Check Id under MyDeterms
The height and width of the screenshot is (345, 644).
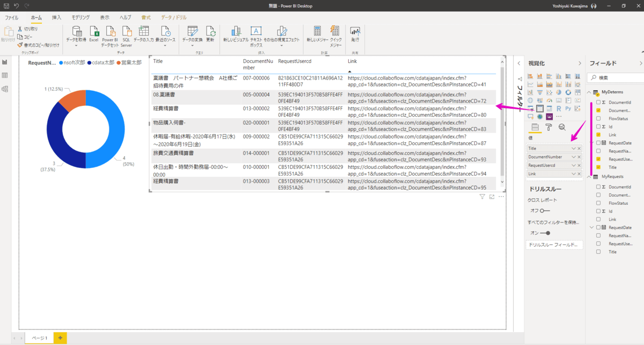598,126
